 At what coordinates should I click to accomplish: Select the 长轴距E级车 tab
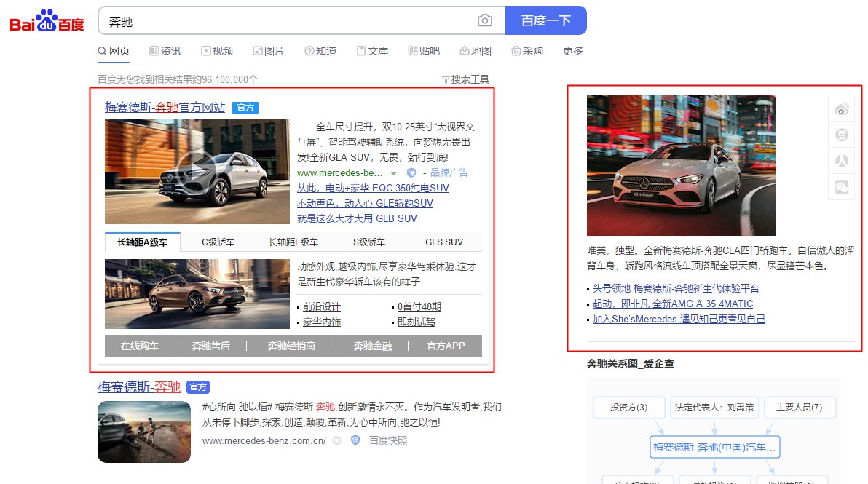click(x=293, y=242)
